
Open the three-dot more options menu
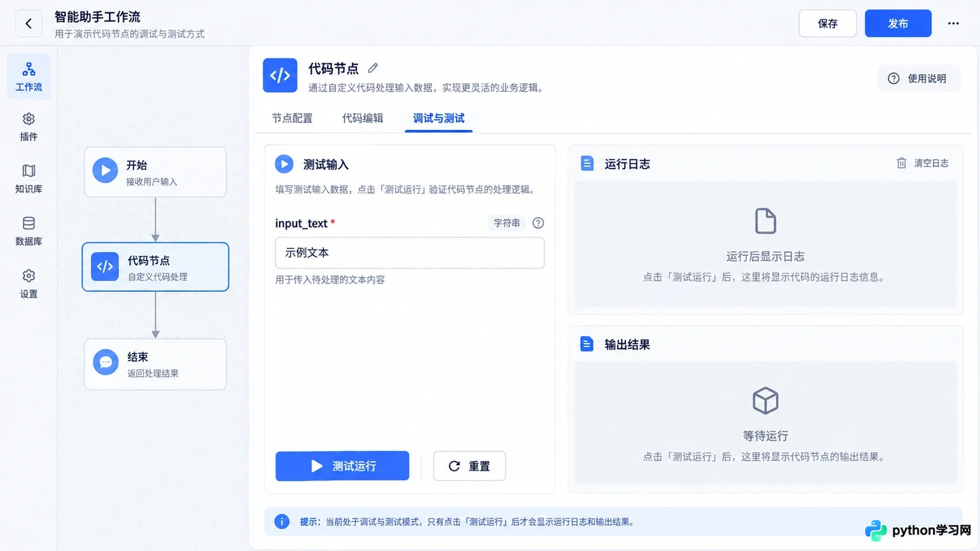click(953, 24)
